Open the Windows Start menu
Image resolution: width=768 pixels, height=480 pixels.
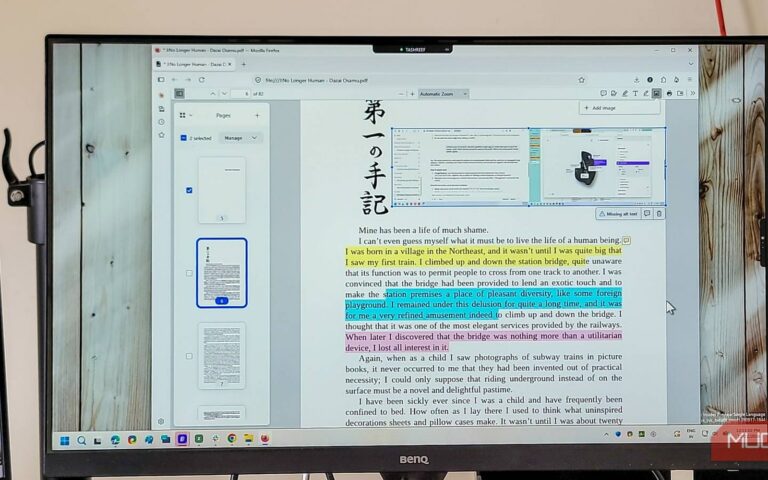pyautogui.click(x=65, y=440)
